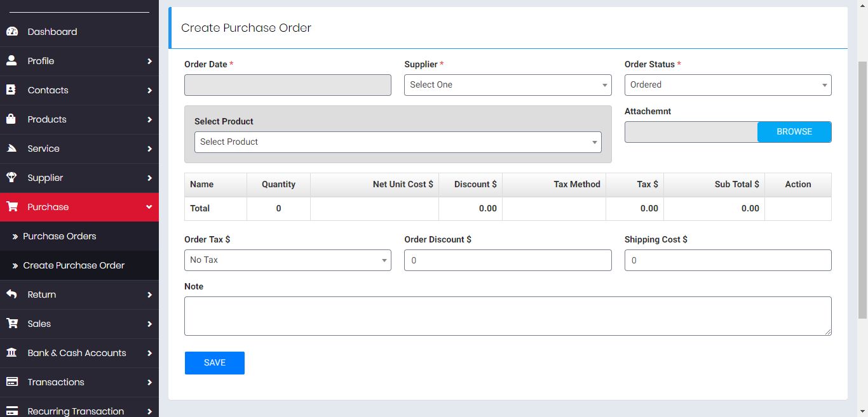Click the Order Date field
The image size is (868, 417).
coord(287,85)
